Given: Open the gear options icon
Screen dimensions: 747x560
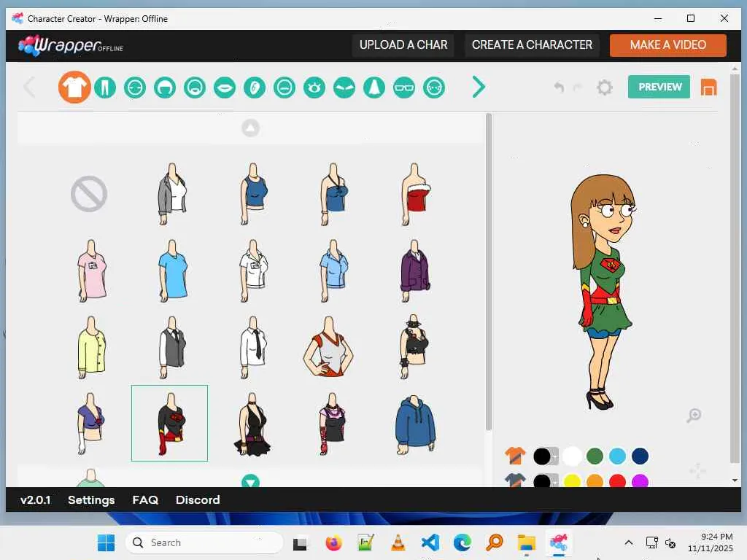Looking at the screenshot, I should coord(605,87).
